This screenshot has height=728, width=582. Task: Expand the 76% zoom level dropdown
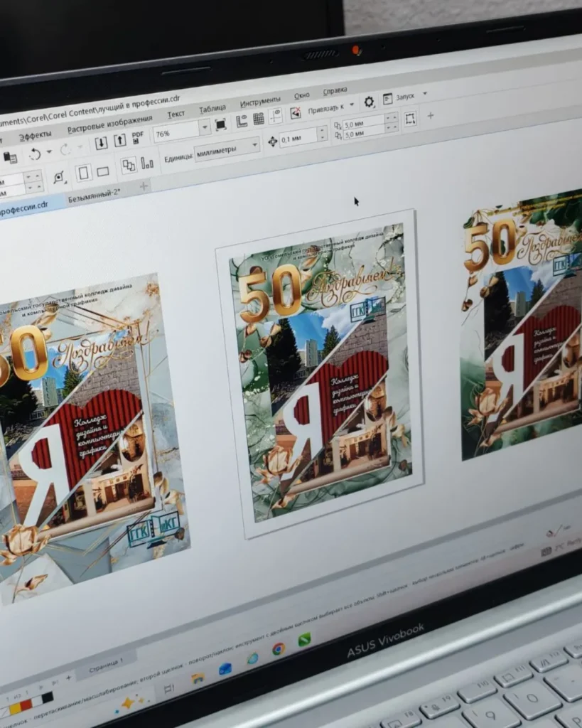tap(205, 127)
